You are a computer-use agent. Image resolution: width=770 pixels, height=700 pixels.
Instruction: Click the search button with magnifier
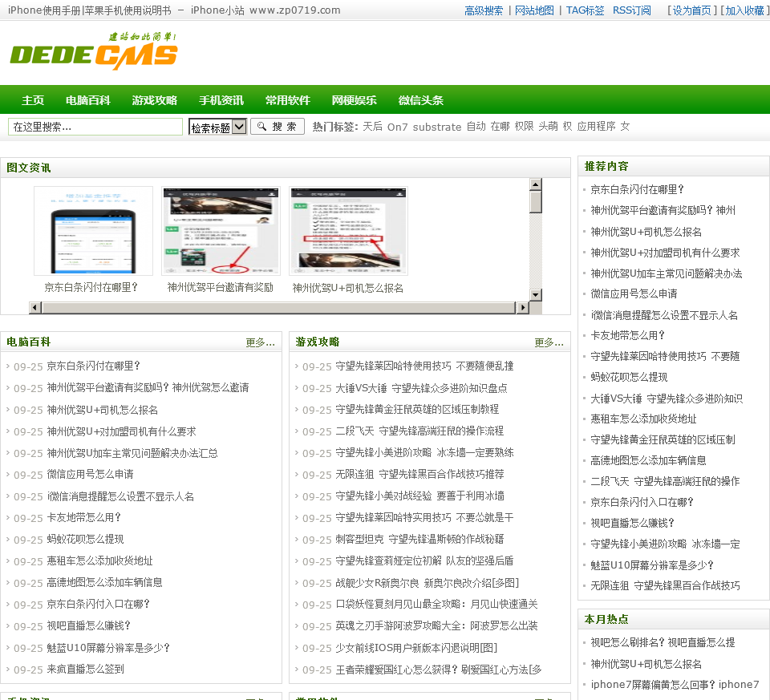(x=278, y=127)
